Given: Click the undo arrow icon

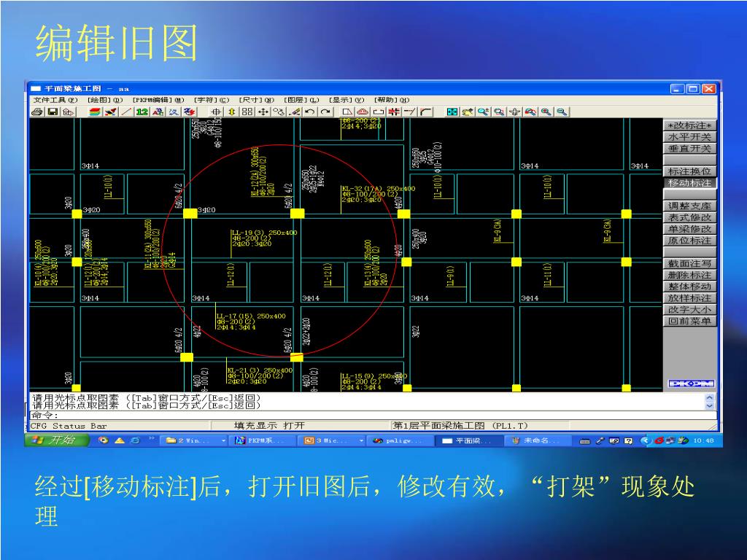Looking at the screenshot, I should click(309, 112).
